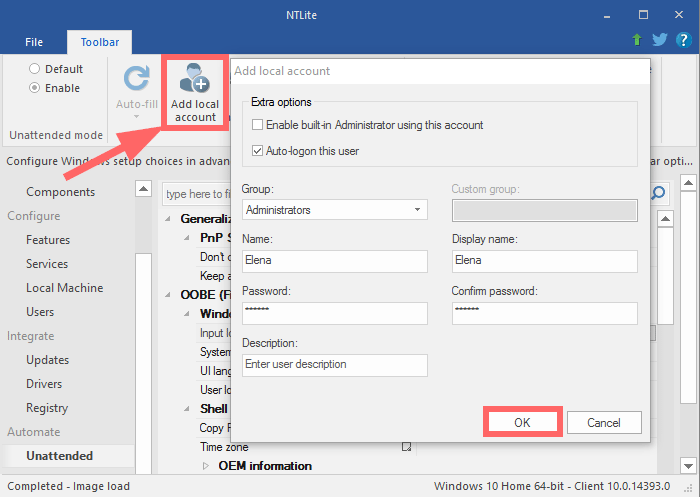Open the Components page in sidebar
The width and height of the screenshot is (700, 497).
(60, 192)
